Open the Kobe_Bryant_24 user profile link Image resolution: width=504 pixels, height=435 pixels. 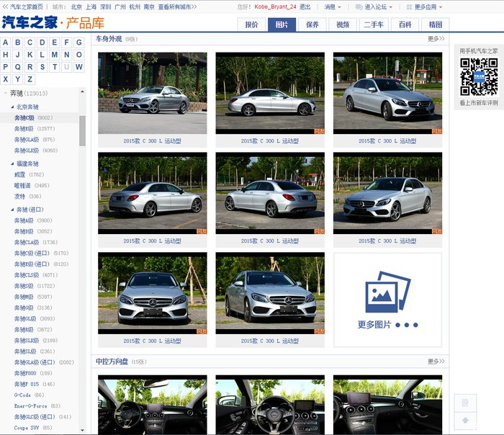(275, 6)
